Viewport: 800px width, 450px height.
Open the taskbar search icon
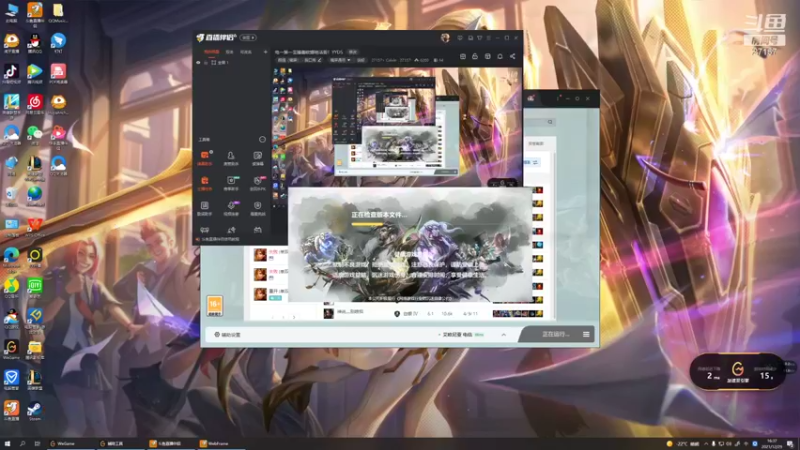point(22,444)
